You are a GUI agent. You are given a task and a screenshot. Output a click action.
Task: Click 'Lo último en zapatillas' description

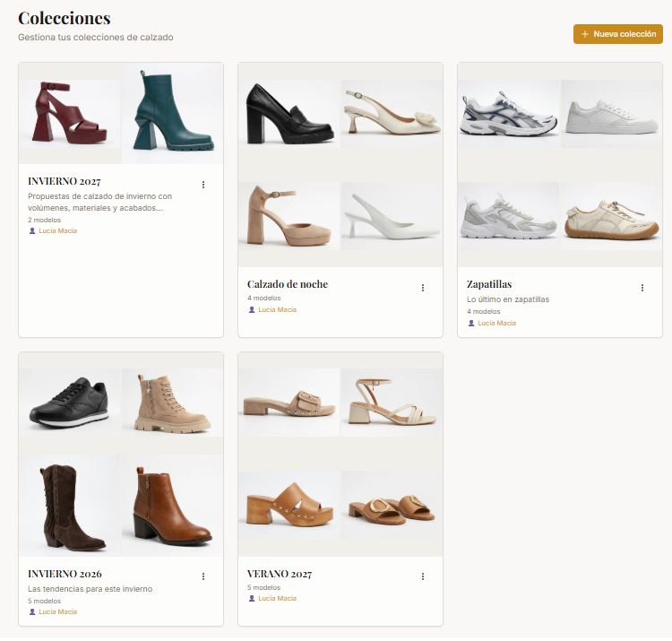pos(508,299)
